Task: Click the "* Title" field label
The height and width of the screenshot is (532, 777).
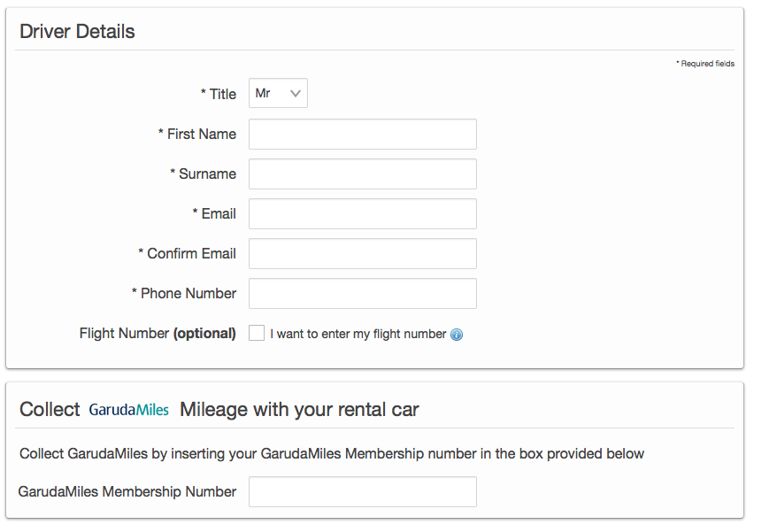Action: coord(219,94)
